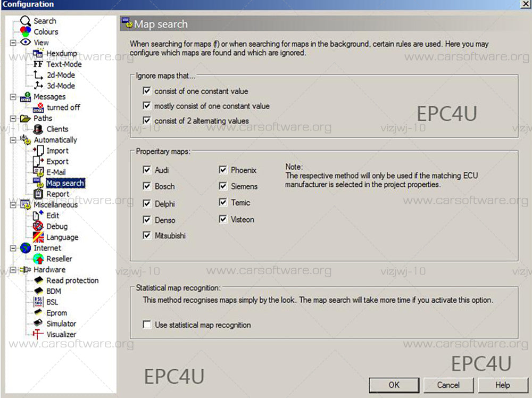Collapse the Automatically tree node
Image resolution: width=532 pixels, height=398 pixels.
point(13,140)
